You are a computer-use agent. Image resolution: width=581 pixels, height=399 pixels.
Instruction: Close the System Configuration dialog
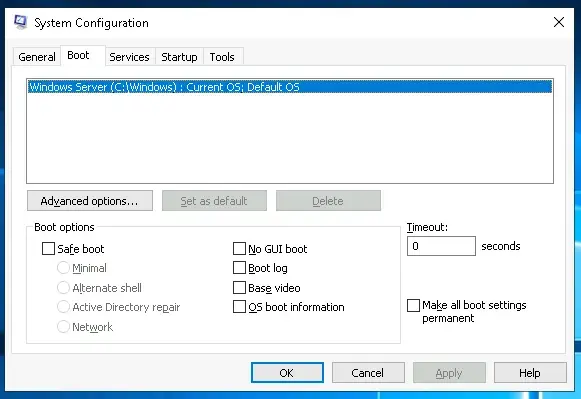559,22
